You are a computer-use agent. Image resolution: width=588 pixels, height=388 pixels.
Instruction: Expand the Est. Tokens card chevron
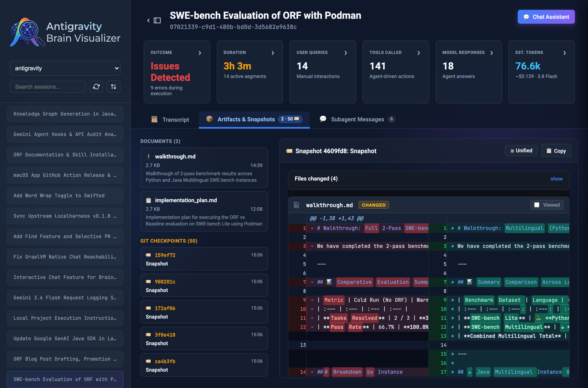click(565, 53)
